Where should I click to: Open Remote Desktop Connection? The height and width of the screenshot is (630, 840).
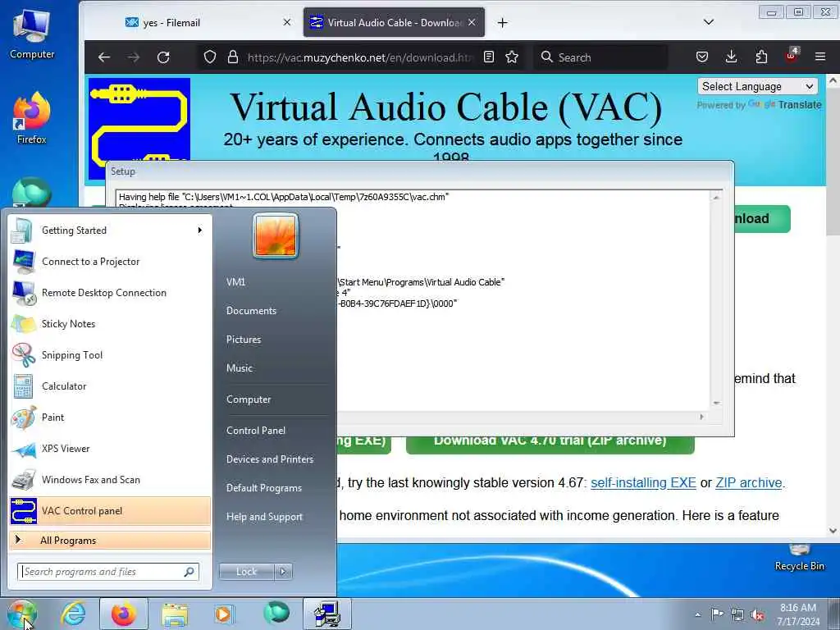(110, 293)
